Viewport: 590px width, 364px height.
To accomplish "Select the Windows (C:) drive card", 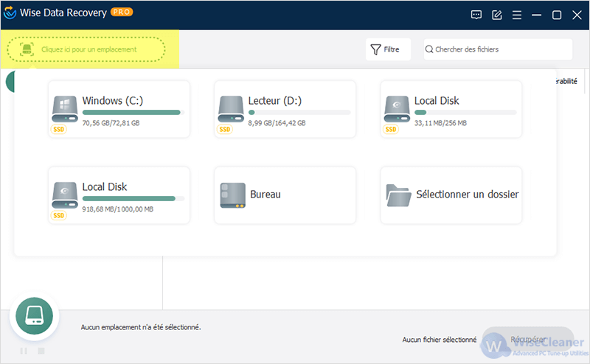I will point(119,109).
